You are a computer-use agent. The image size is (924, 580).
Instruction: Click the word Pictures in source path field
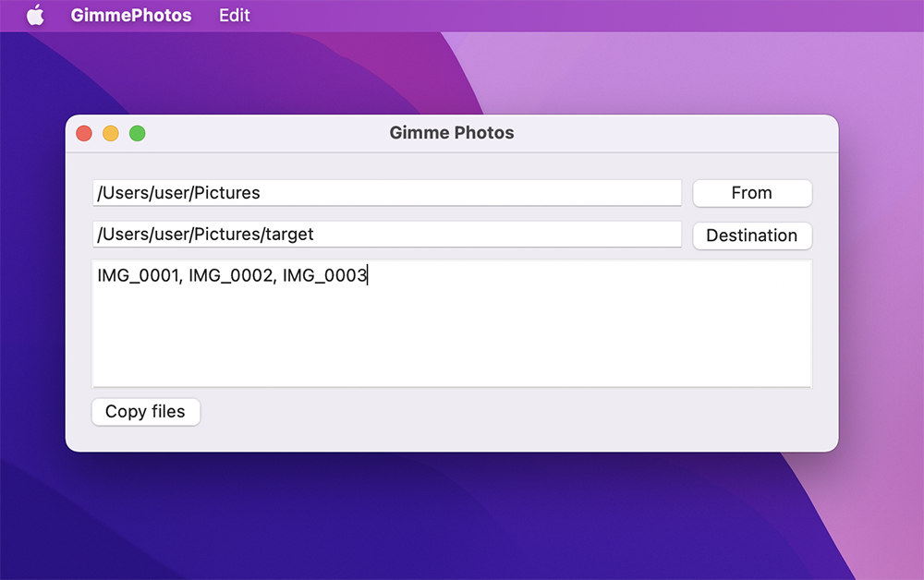click(x=226, y=193)
